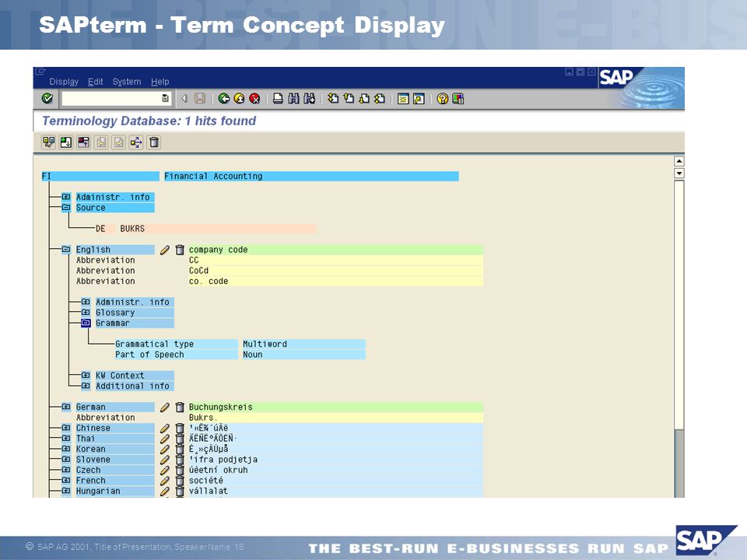Click the First Page icon
Image resolution: width=747 pixels, height=560 pixels.
(334, 99)
